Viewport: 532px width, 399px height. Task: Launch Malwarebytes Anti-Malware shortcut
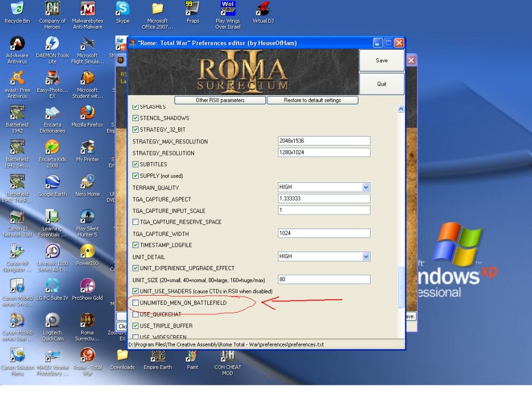(x=87, y=9)
